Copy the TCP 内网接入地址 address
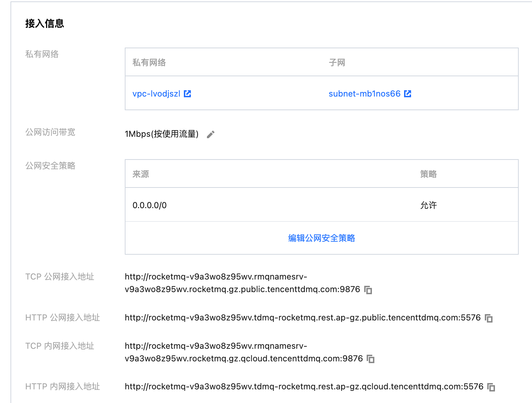 tap(371, 359)
